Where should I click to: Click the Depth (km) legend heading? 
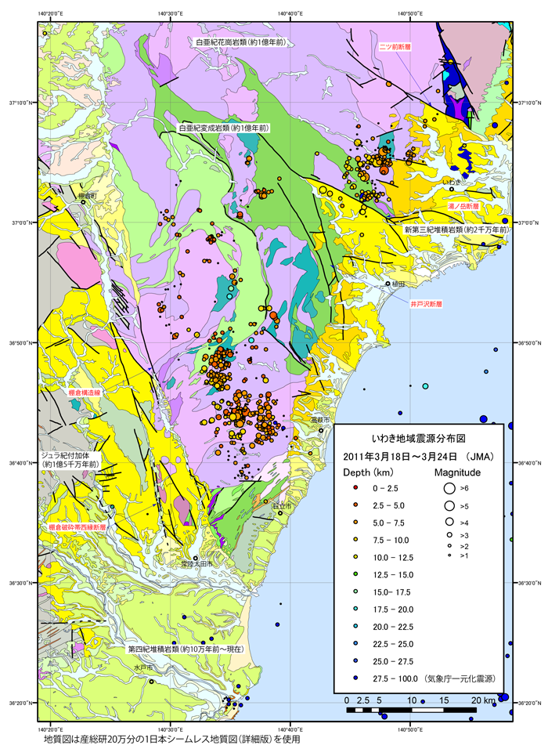tap(368, 472)
